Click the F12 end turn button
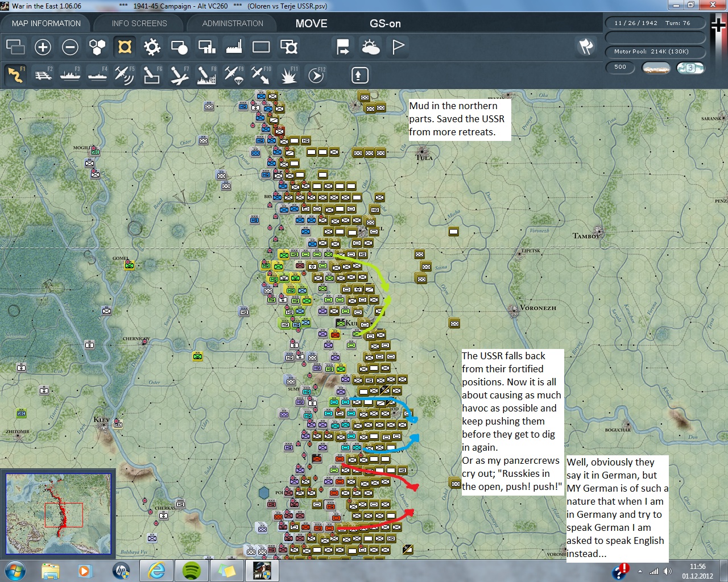 pos(316,75)
